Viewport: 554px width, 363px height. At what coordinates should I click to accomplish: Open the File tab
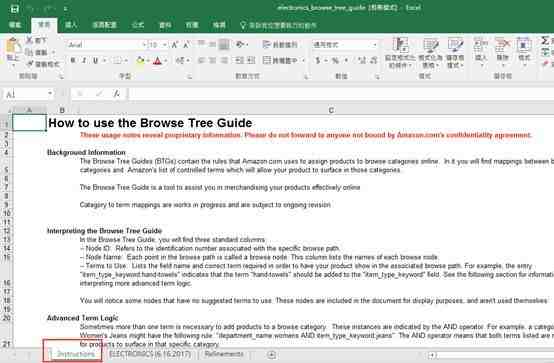point(16,25)
